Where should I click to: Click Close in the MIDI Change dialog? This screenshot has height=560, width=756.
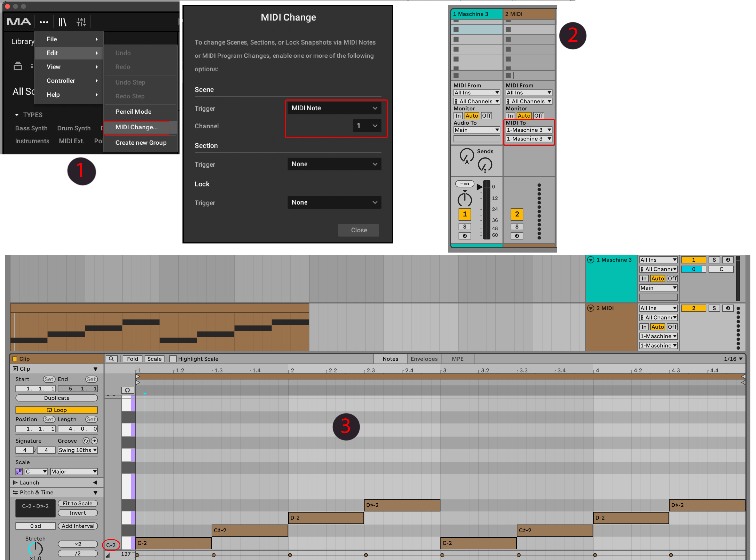pos(359,230)
